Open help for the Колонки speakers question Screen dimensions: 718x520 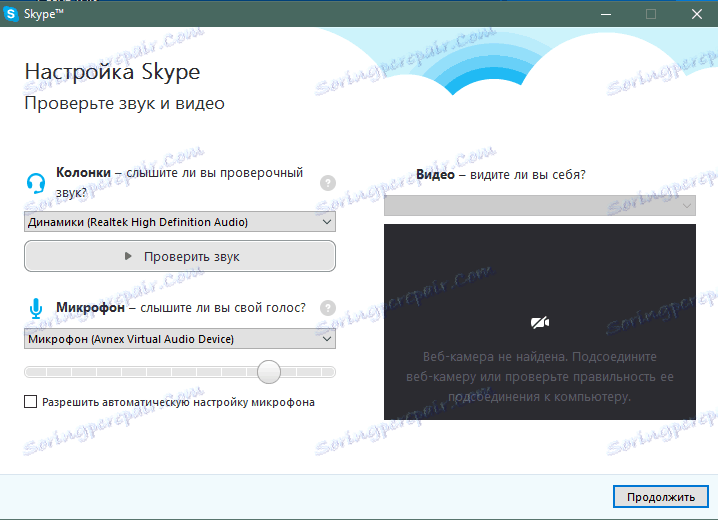coord(327,183)
